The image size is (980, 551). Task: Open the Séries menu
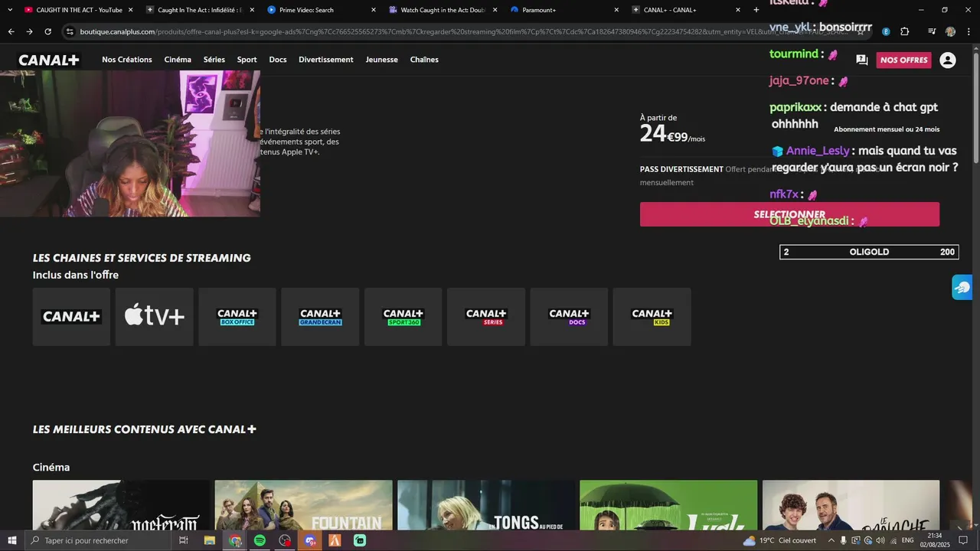(x=214, y=60)
